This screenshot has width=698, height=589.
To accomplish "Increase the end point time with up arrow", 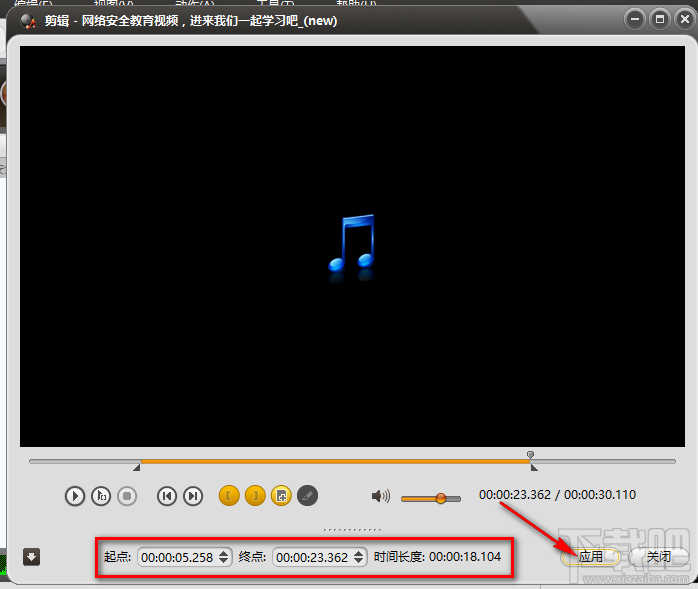I will point(358,553).
